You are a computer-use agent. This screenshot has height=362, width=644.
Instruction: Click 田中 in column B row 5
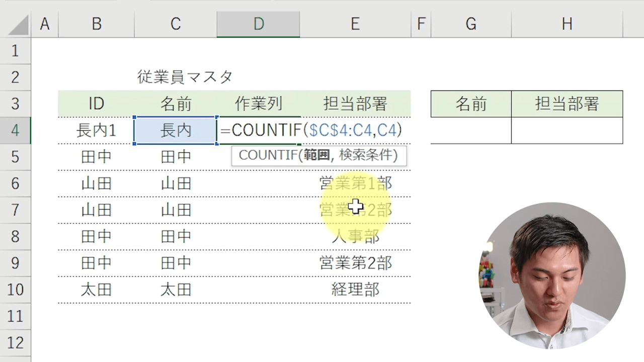[97, 157]
